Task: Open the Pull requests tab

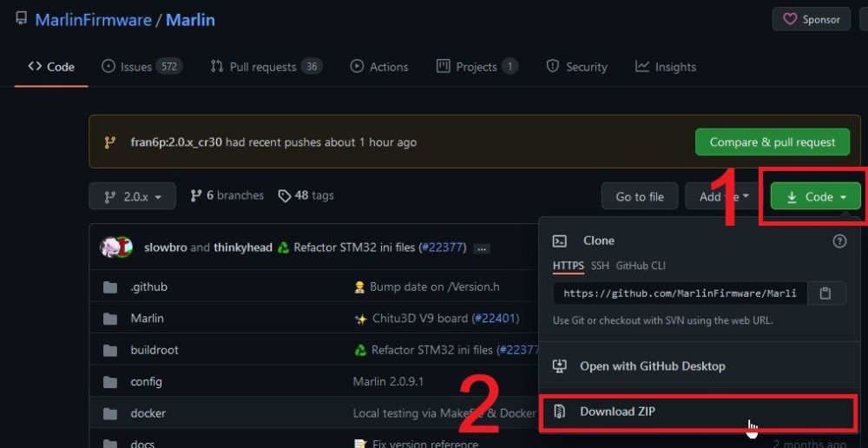Action: (x=266, y=67)
